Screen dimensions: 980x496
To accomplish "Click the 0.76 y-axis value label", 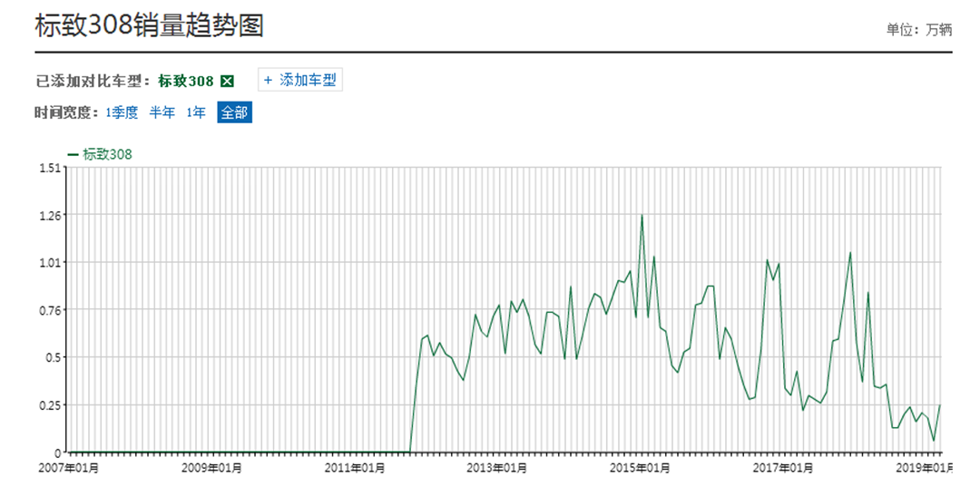I will 49,310.
